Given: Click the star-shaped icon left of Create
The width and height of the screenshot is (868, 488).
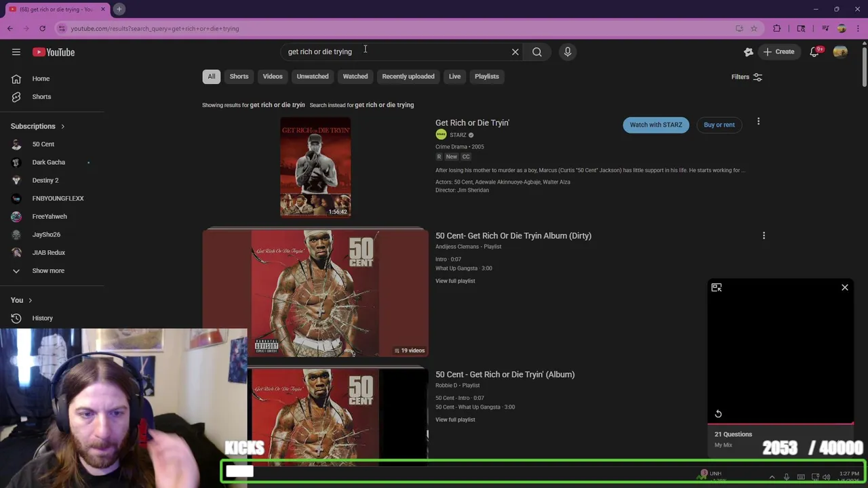Looking at the screenshot, I should (749, 52).
